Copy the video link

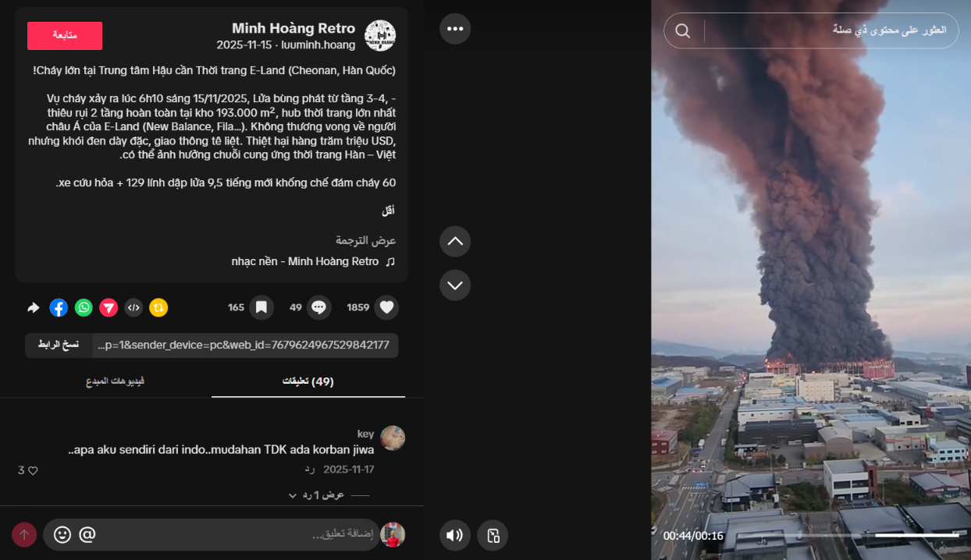pos(59,346)
